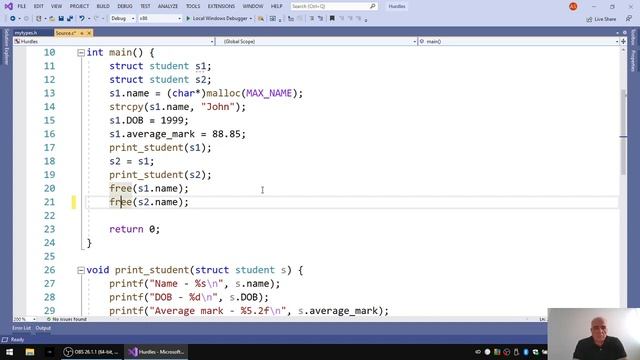Open the BUILD menu

103,6
